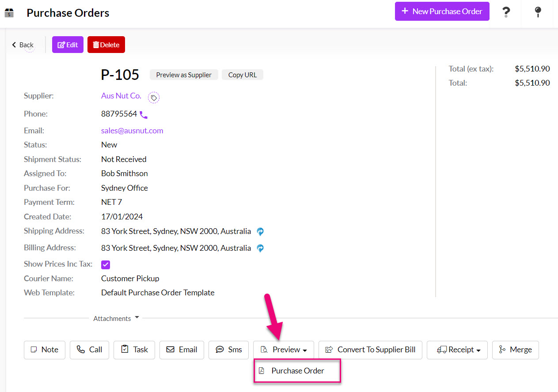Click the Email action button
The image size is (558, 392).
click(x=182, y=350)
